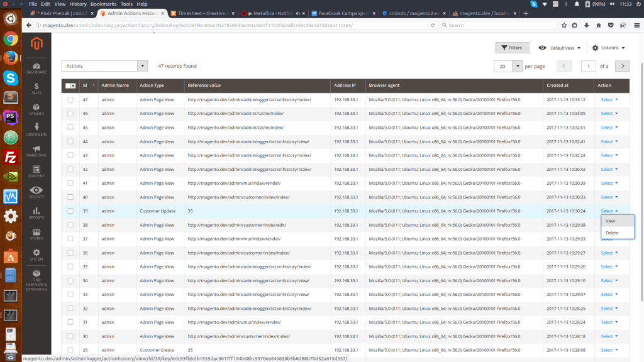Screen dimensions: 644x362
Task: Open the System gear in Magento sidebar
Action: tap(36, 254)
